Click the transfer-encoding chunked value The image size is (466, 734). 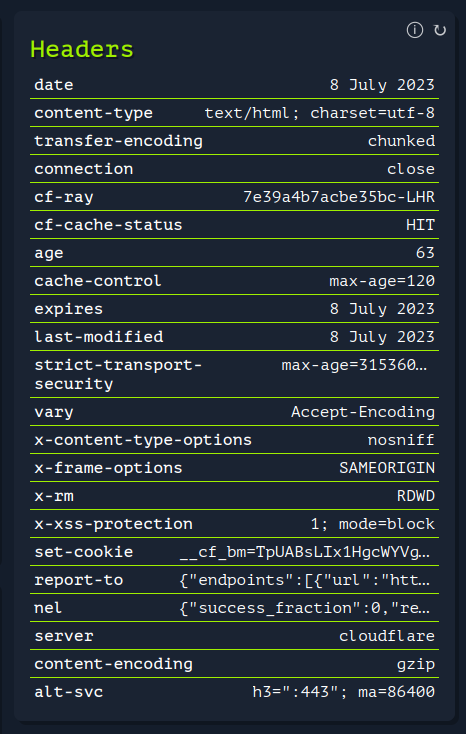(401, 141)
